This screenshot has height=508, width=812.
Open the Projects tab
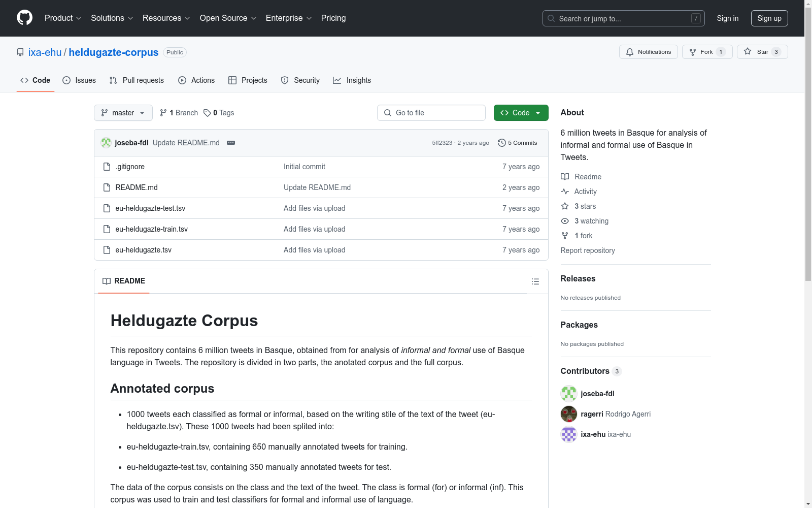[x=248, y=80]
